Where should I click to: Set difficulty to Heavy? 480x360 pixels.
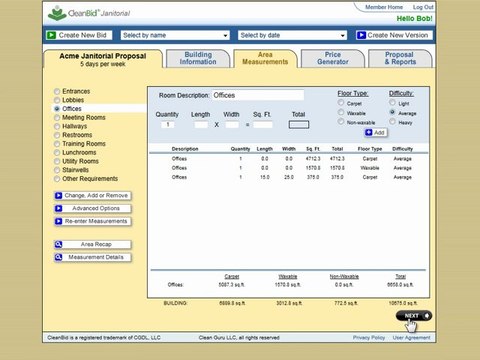pyautogui.click(x=392, y=122)
